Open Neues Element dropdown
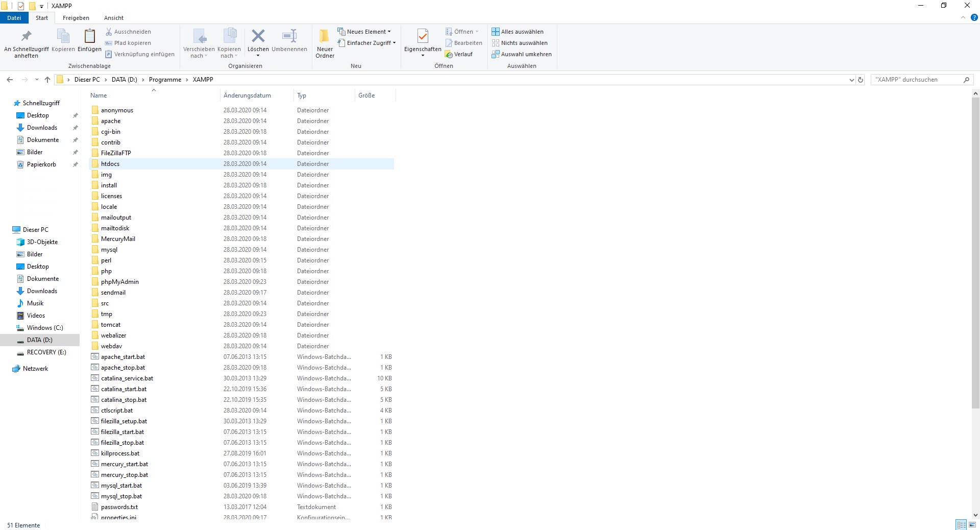Viewport: 980px width, 530px height. (x=364, y=32)
